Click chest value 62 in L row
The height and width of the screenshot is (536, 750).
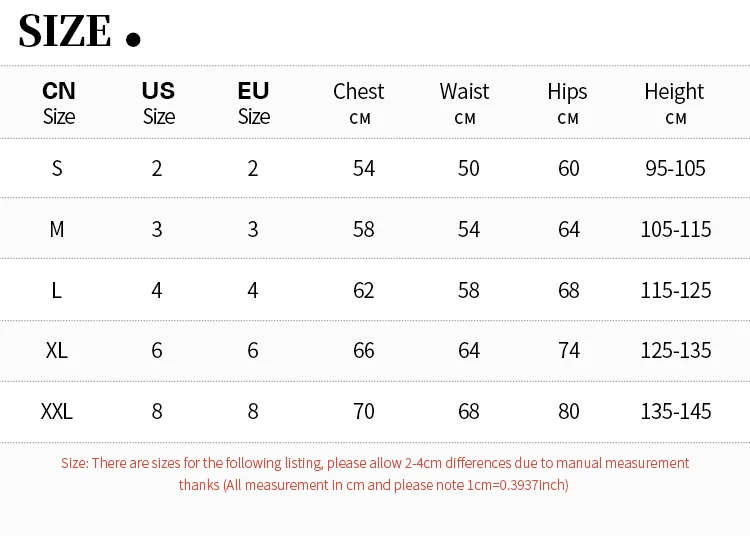click(x=364, y=290)
